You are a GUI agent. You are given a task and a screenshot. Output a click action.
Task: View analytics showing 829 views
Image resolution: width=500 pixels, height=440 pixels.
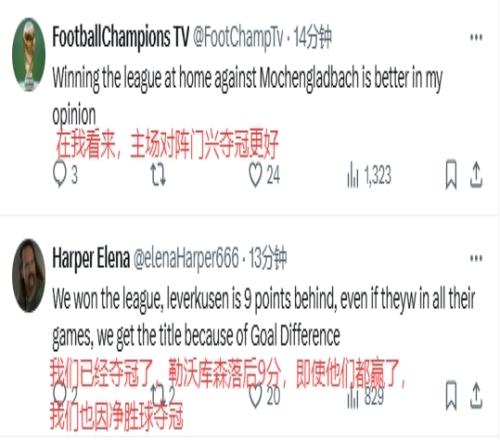tap(365, 396)
